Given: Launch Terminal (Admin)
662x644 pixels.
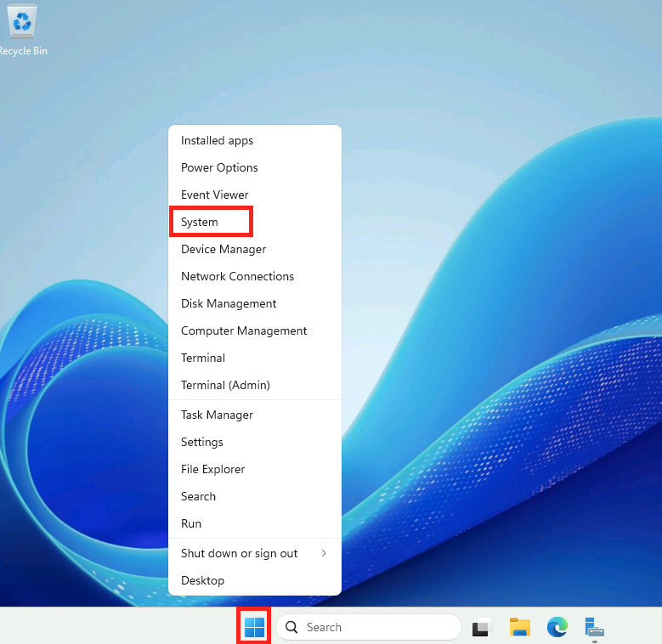Looking at the screenshot, I should pos(255,386).
